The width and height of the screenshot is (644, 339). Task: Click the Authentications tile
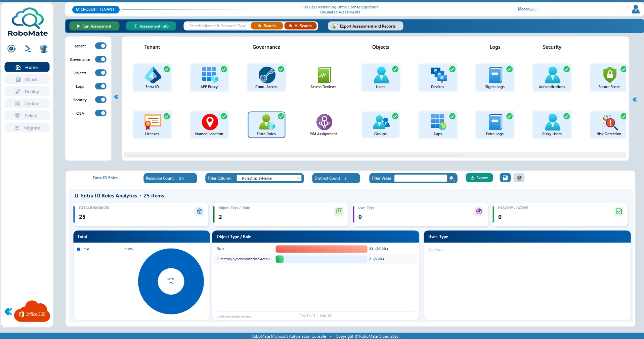(x=552, y=78)
